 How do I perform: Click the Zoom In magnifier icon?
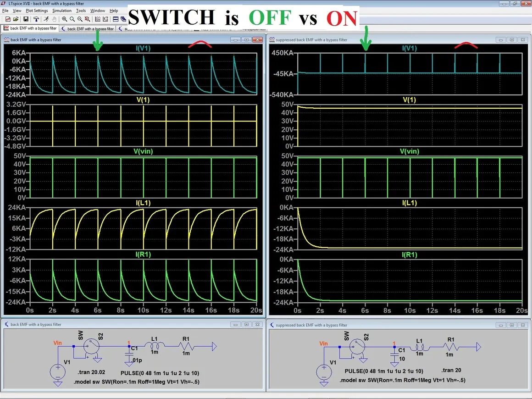tap(65, 19)
